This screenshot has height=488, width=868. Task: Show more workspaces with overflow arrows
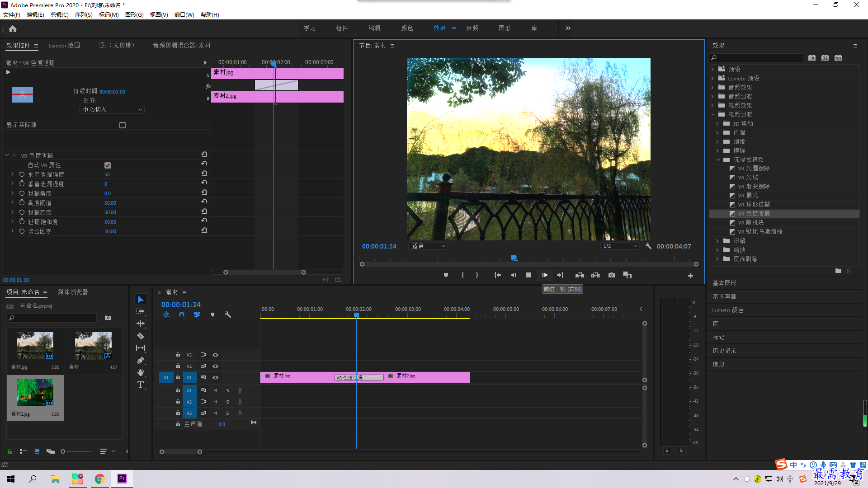pyautogui.click(x=568, y=28)
